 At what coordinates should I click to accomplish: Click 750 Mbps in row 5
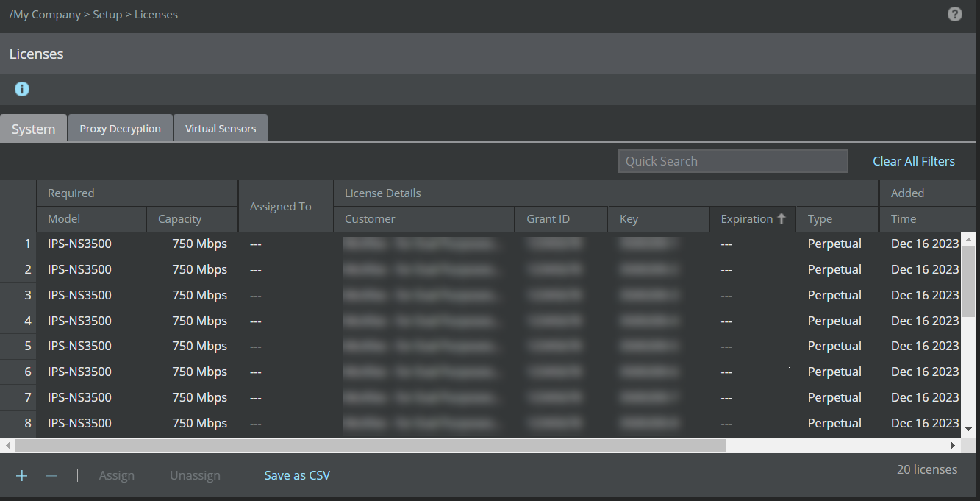coord(200,346)
